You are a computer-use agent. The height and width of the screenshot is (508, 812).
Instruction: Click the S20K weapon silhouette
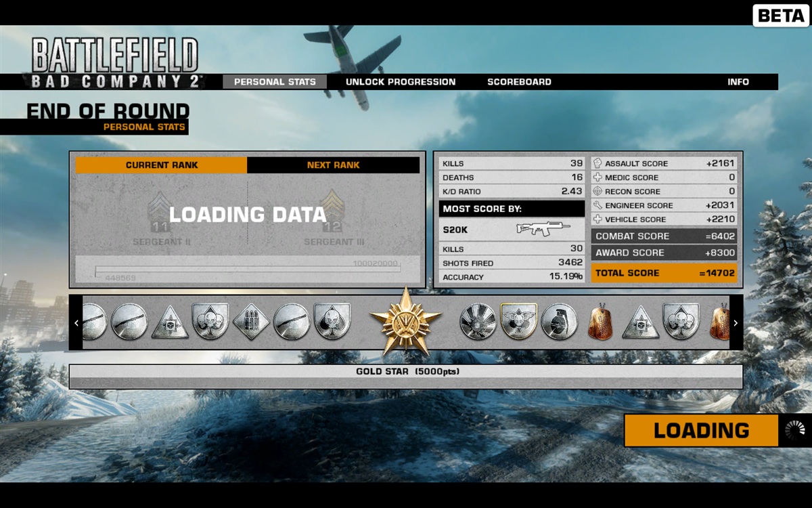542,229
